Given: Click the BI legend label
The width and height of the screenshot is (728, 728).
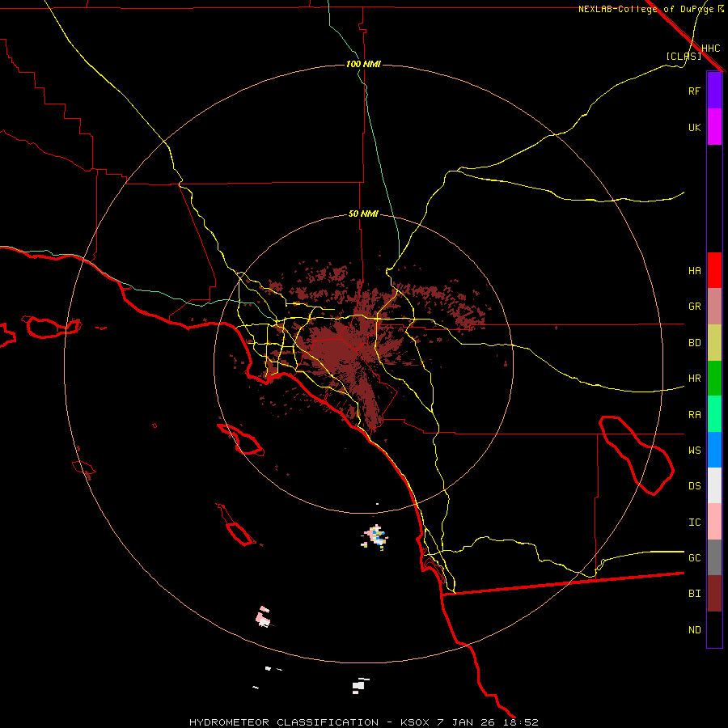Looking at the screenshot, I should click(694, 594).
